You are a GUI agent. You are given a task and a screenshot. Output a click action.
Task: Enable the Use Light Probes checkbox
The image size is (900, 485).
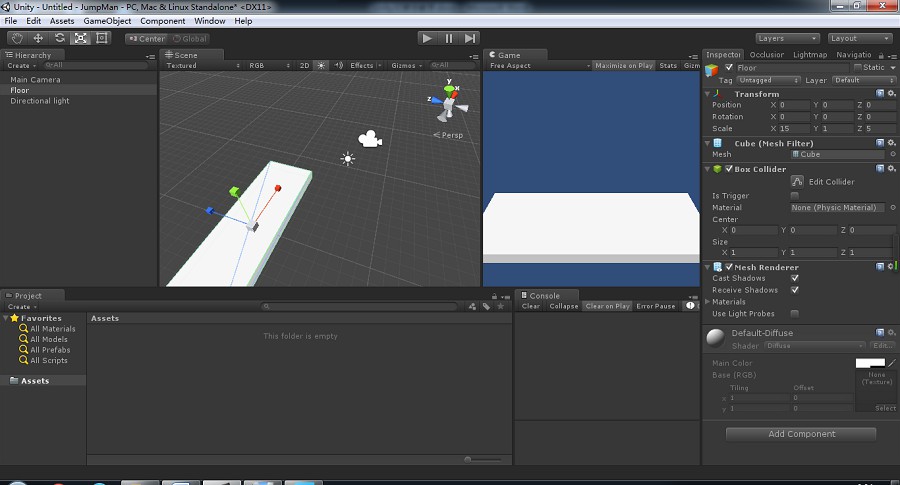click(794, 313)
